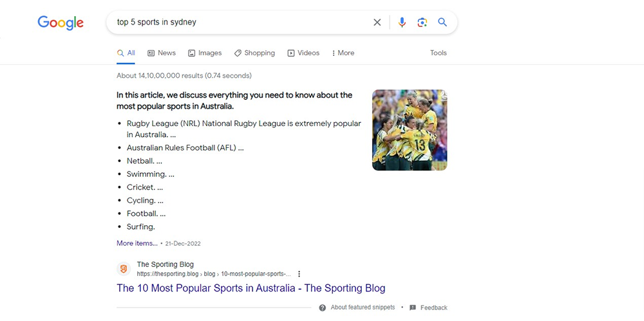Click the 21-Dec-2022 date text
The height and width of the screenshot is (321, 644).
183,243
